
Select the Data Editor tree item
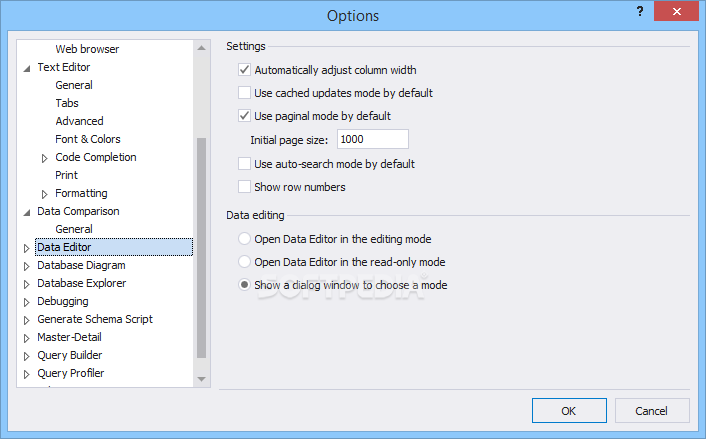point(114,247)
